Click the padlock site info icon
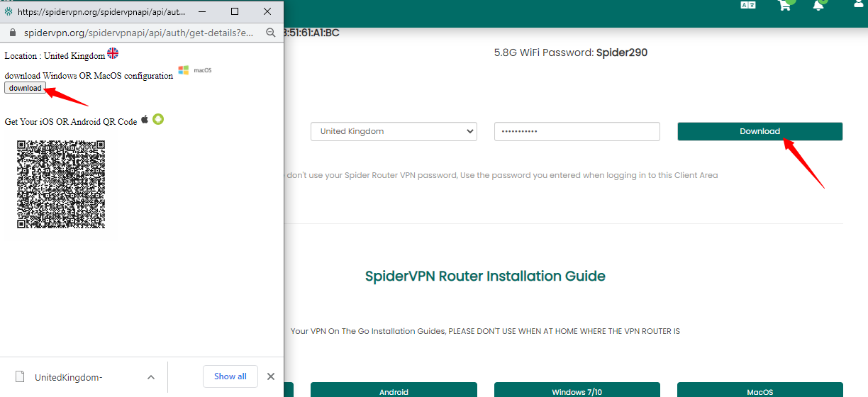This screenshot has height=397, width=868. [11, 33]
